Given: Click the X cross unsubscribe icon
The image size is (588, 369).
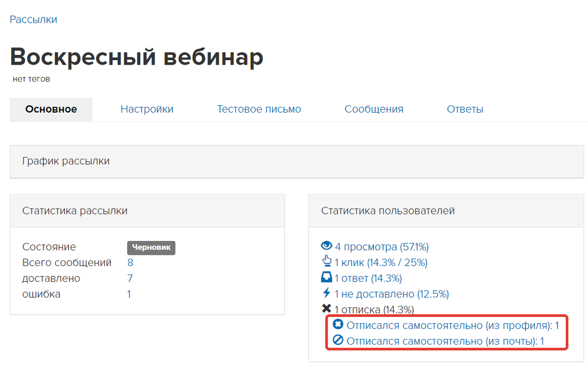Looking at the screenshot, I should pyautogui.click(x=327, y=308).
